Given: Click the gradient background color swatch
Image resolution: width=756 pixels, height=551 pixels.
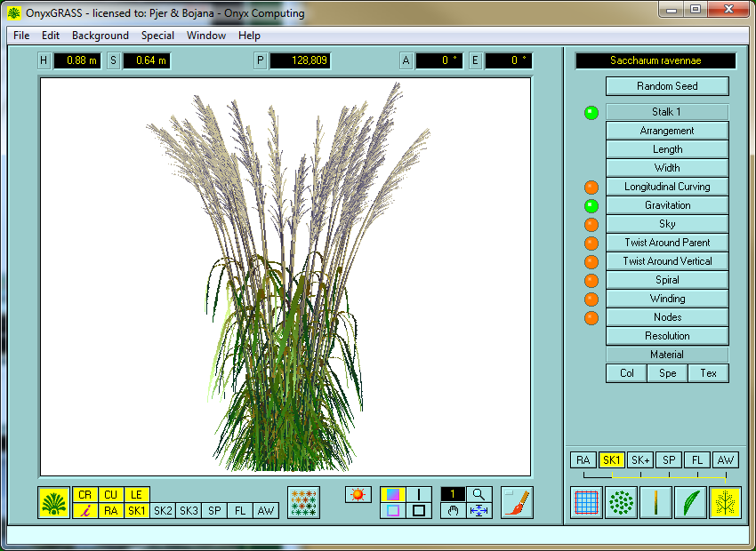Looking at the screenshot, I should 392,494.
